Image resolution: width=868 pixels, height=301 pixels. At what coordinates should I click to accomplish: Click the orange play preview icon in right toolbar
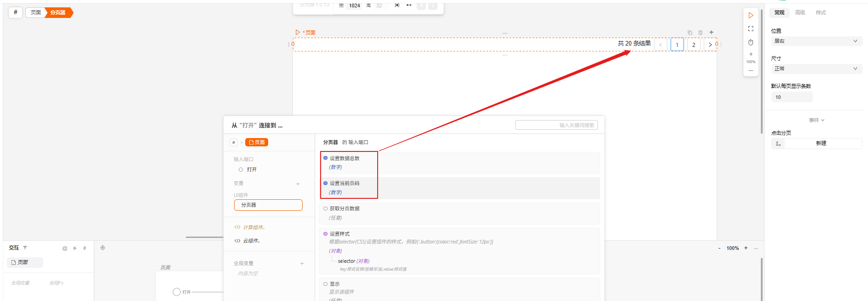pos(751,16)
